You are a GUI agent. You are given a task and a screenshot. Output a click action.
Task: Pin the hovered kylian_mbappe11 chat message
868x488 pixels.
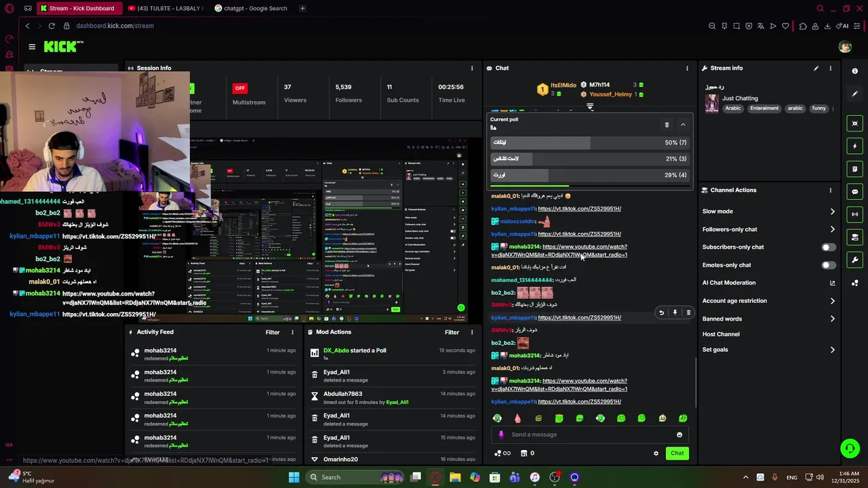(x=675, y=312)
